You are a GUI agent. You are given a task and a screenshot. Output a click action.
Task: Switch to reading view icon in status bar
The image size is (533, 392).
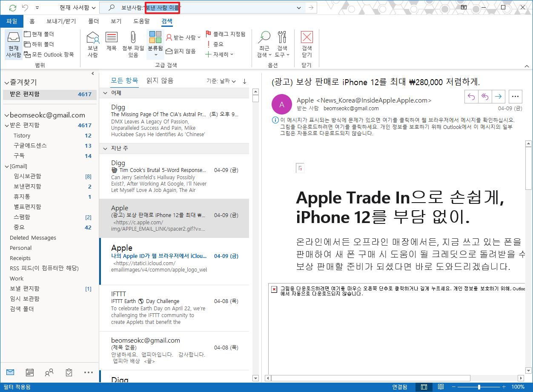pos(441,387)
